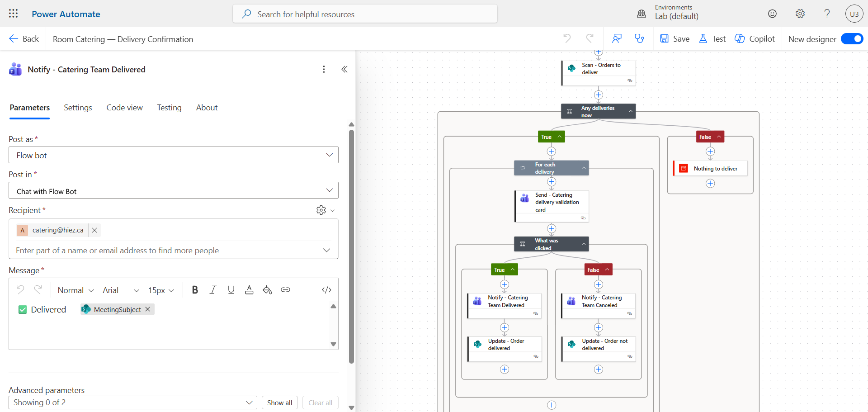868x412 pixels.
Task: Select the Notify - Catering Team Canceled action
Action: [599, 306]
